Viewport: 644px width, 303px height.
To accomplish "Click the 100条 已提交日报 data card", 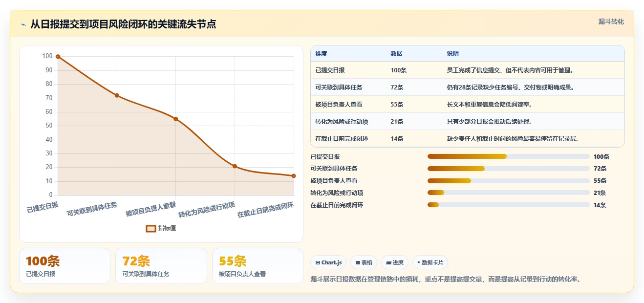I will coord(64,266).
